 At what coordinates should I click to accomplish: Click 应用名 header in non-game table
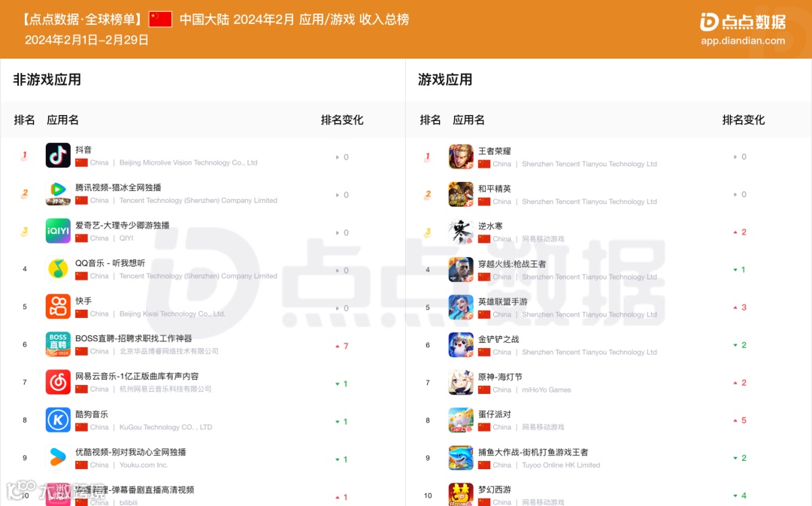(62, 120)
